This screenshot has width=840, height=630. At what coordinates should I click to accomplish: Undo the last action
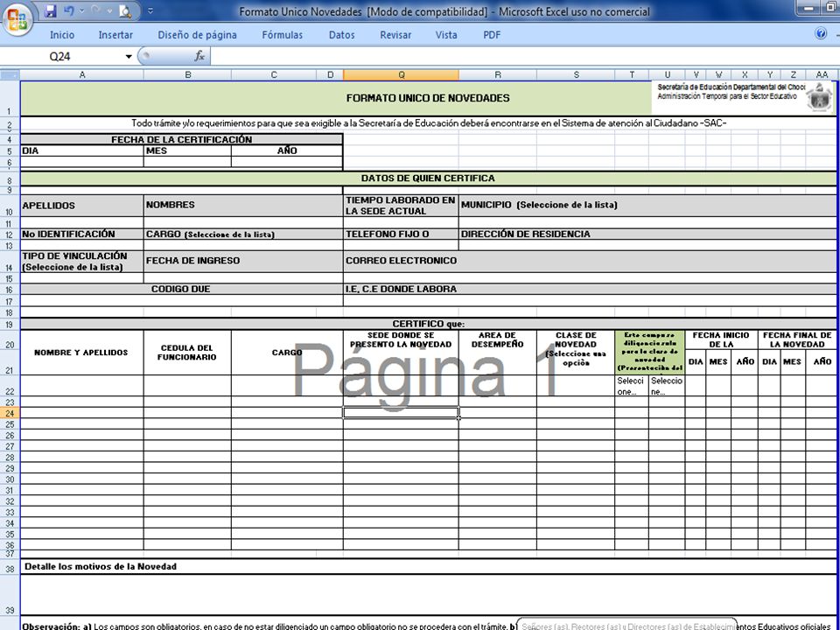(x=69, y=10)
